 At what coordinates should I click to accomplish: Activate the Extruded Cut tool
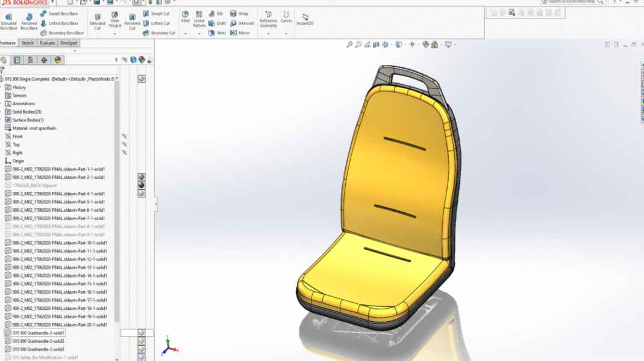pos(97,21)
